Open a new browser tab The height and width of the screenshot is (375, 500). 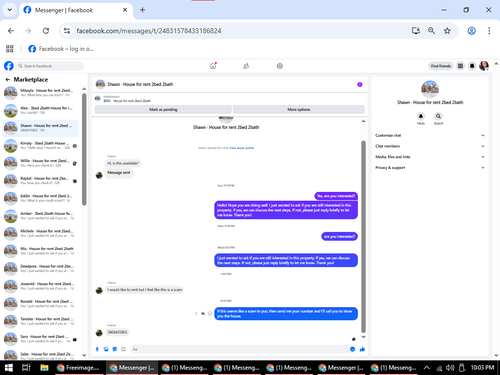[x=142, y=10]
